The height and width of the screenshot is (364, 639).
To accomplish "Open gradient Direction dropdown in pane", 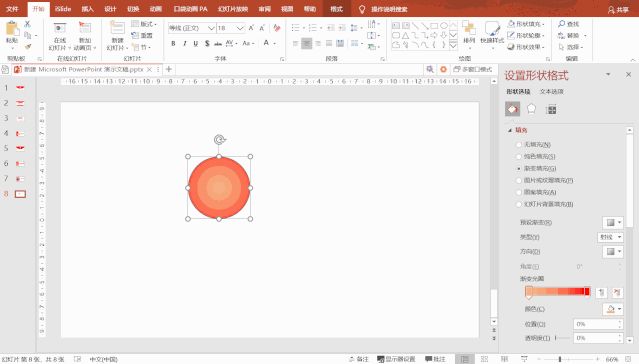I will 613,252.
